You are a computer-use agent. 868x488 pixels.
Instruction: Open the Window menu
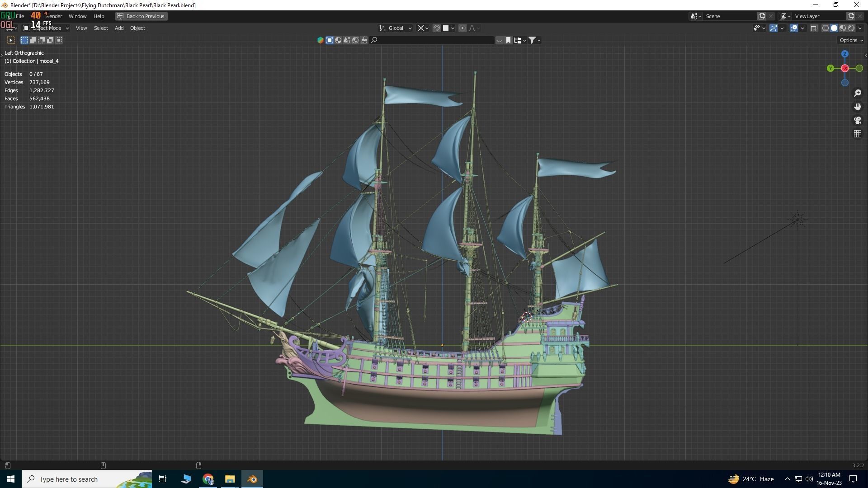tap(77, 16)
